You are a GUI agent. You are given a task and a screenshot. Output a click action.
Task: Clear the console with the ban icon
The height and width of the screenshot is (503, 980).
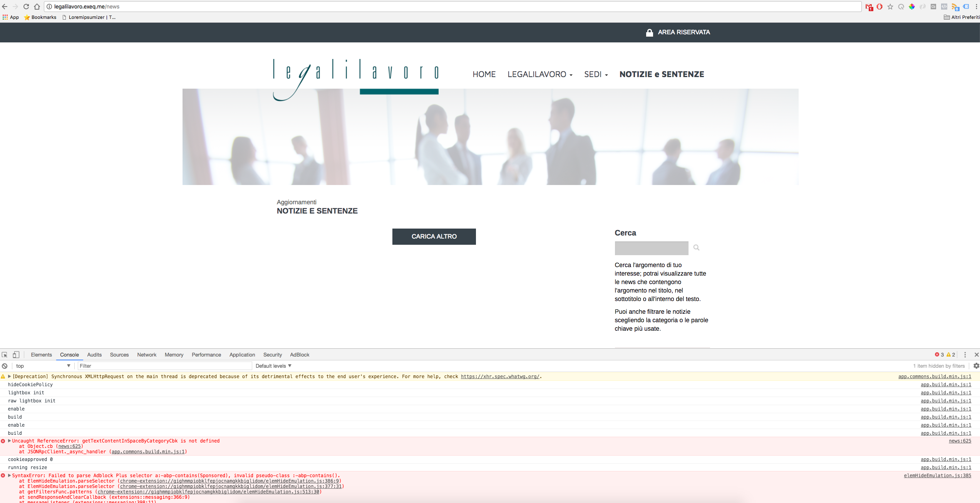(5, 366)
